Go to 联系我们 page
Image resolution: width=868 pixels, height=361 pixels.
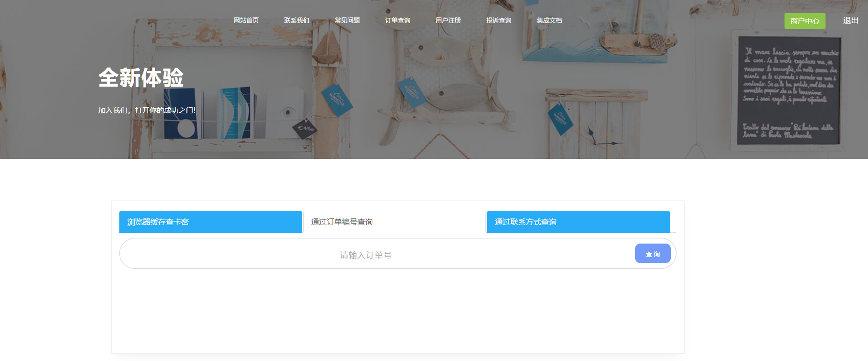point(297,21)
